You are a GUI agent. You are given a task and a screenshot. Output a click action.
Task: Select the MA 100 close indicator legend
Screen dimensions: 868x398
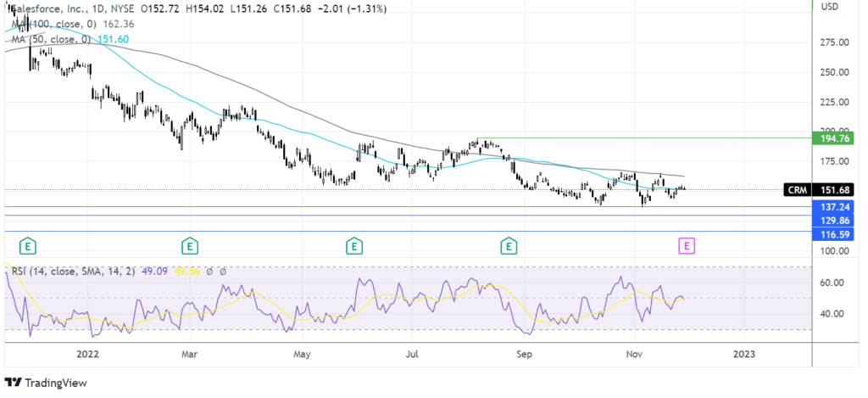point(54,25)
